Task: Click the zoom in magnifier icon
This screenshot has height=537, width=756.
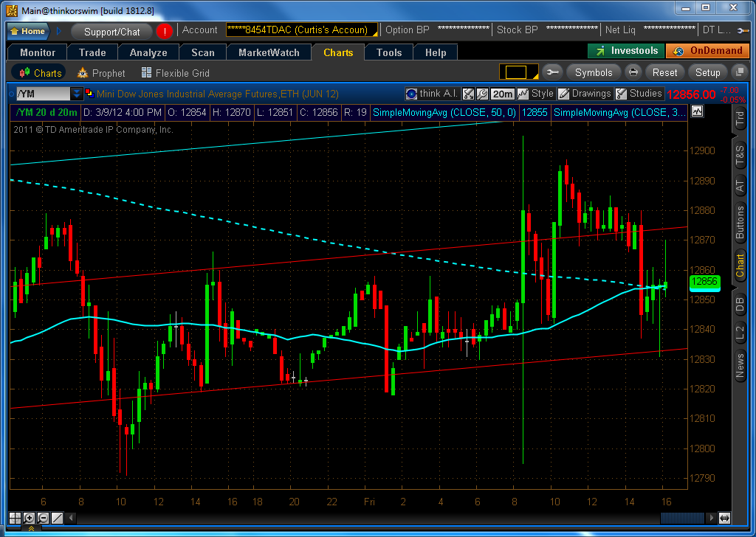Action: pos(29,519)
